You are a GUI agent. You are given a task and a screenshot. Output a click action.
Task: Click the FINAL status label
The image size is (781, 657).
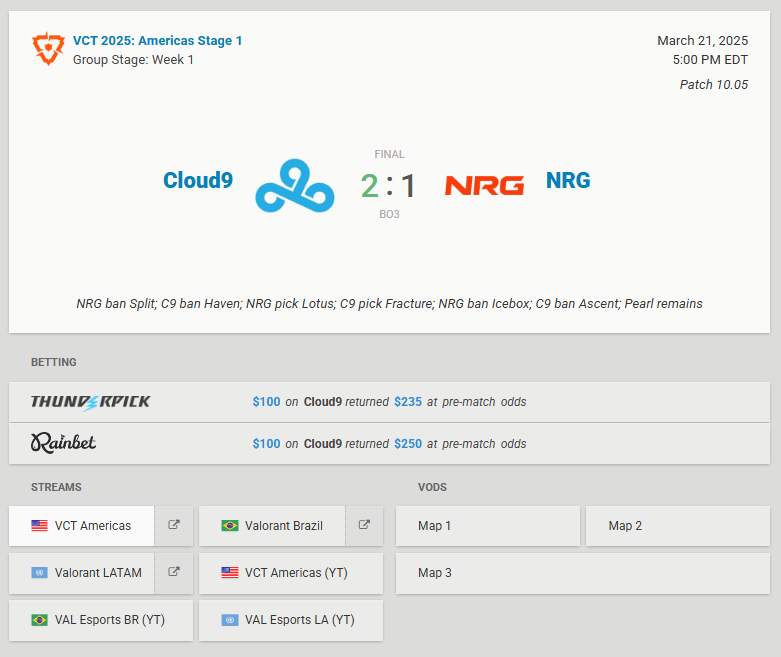[x=390, y=154]
